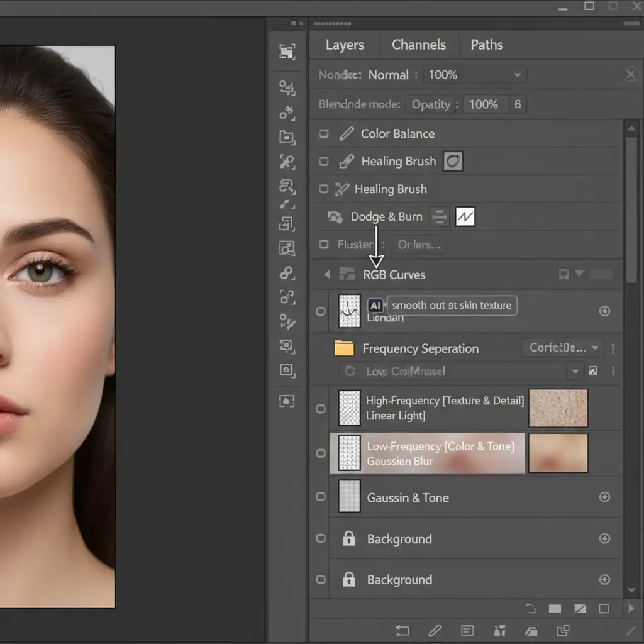Click the Low-Frequency color swatch thumbnail
Screen dimensions: 644x644
558,453
